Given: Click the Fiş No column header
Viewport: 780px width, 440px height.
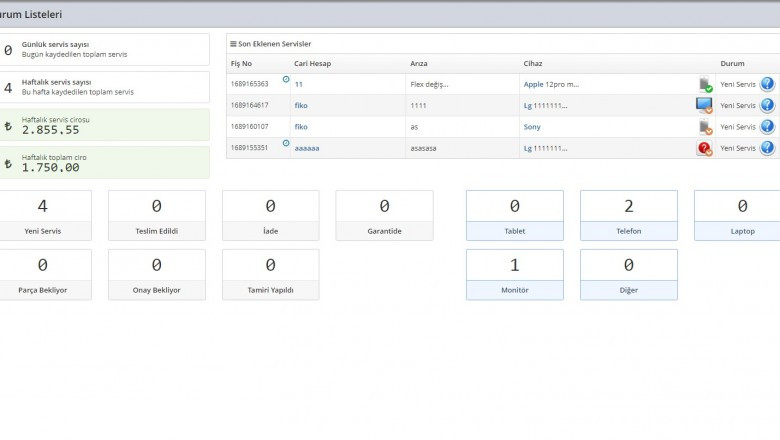Looking at the screenshot, I should click(241, 63).
